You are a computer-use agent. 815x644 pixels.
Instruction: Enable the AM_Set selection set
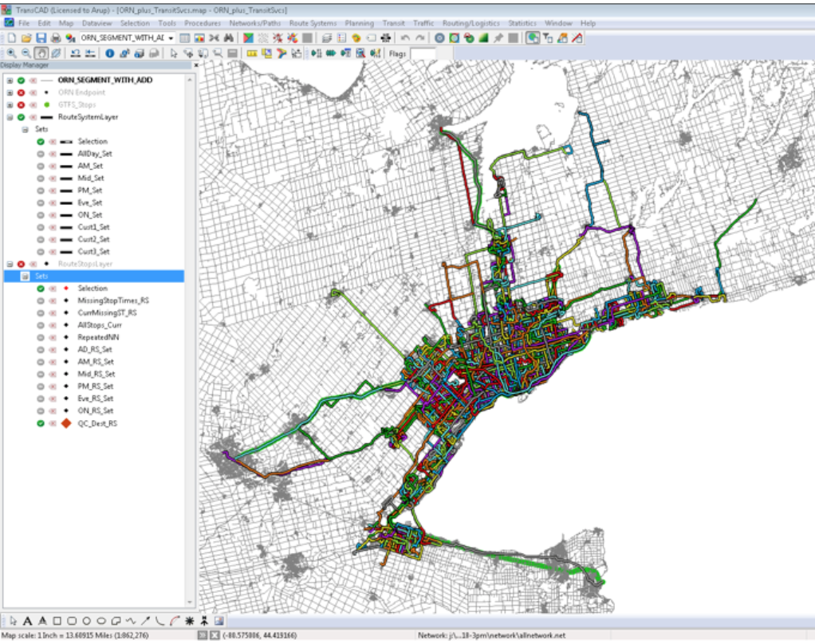pyautogui.click(x=41, y=167)
